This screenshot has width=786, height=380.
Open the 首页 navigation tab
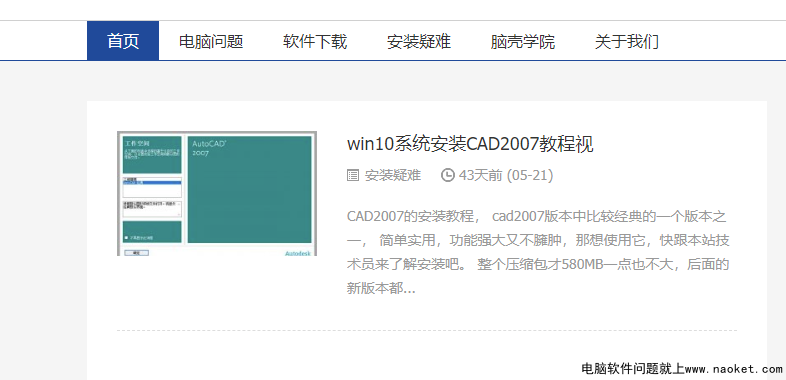tap(123, 41)
